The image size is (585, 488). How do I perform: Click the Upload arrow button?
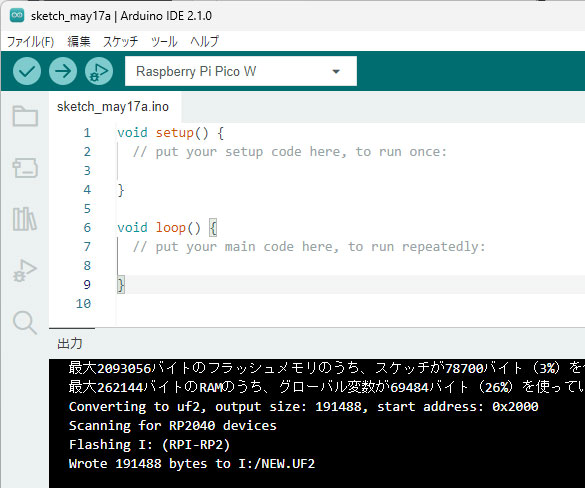[63, 71]
